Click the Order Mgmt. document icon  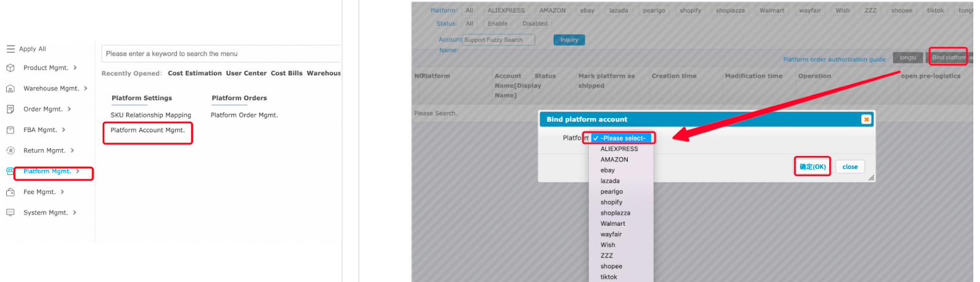(x=10, y=109)
